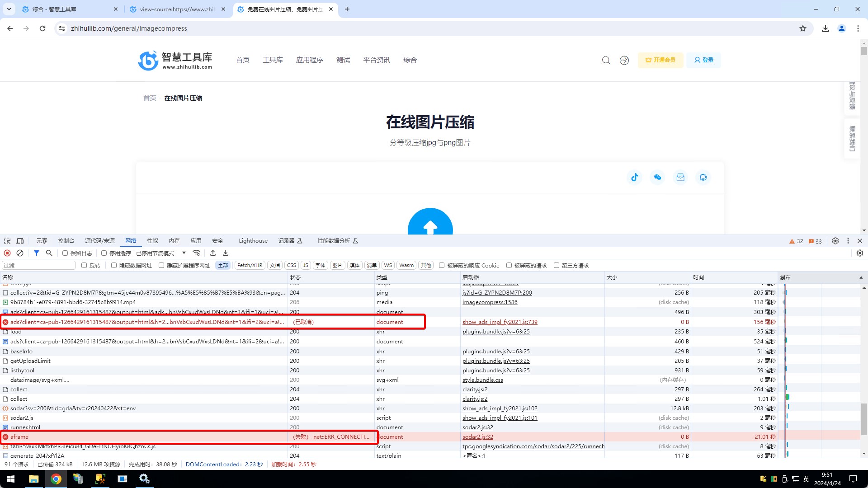The image size is (868, 488).
Task: Stop recording network log
Action: [x=7, y=253]
